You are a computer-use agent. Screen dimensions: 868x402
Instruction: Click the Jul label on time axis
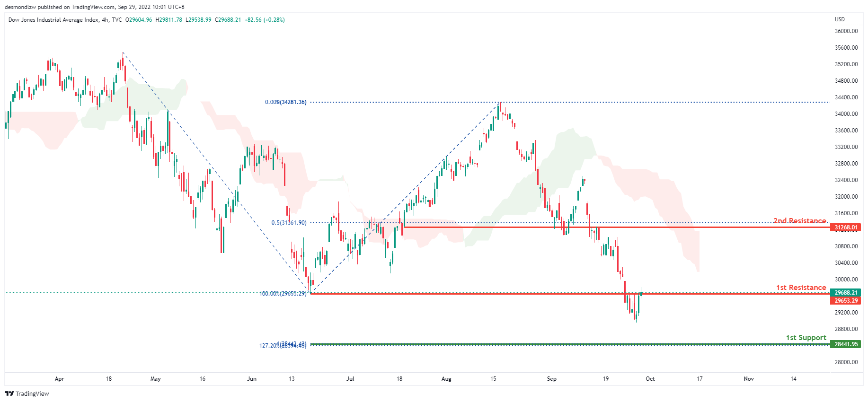click(350, 379)
